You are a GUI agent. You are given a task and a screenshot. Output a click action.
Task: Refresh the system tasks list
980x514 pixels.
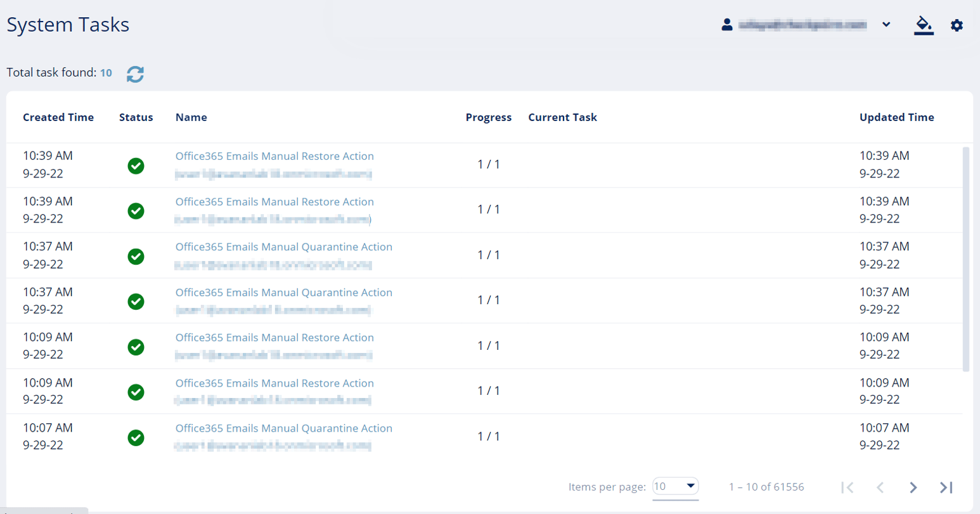[x=135, y=74]
